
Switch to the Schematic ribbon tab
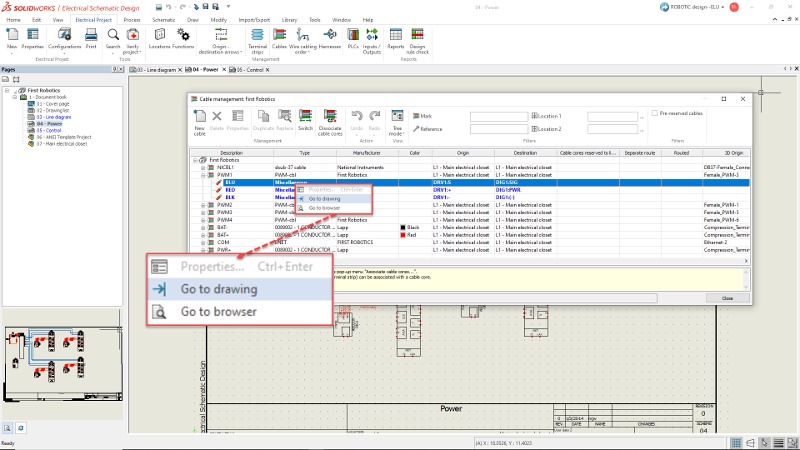163,19
